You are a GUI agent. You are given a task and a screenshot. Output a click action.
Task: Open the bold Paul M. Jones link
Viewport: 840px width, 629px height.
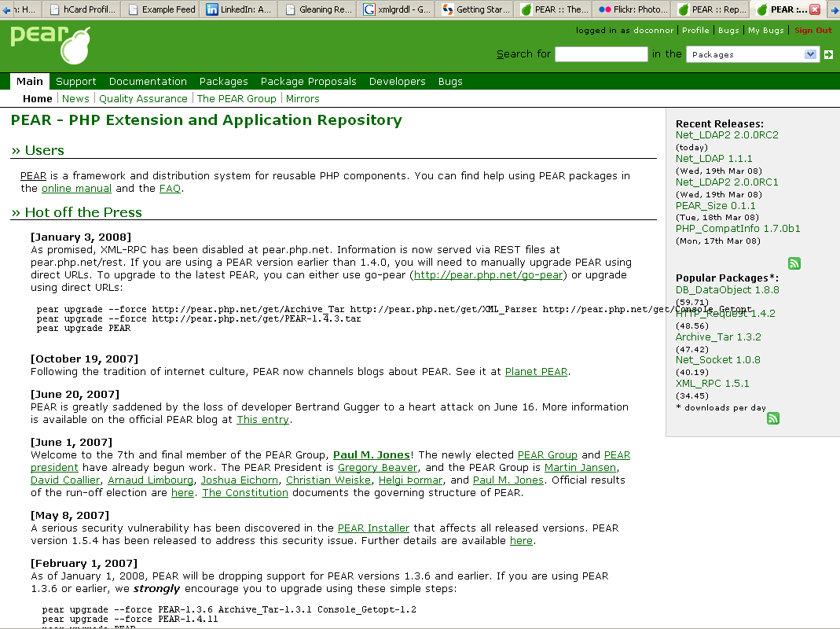(371, 454)
